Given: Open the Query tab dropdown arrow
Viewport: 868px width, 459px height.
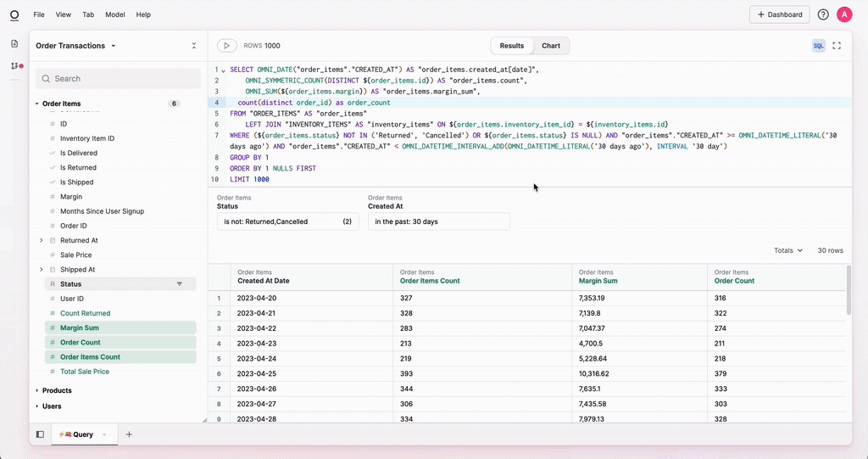Looking at the screenshot, I should (104, 434).
